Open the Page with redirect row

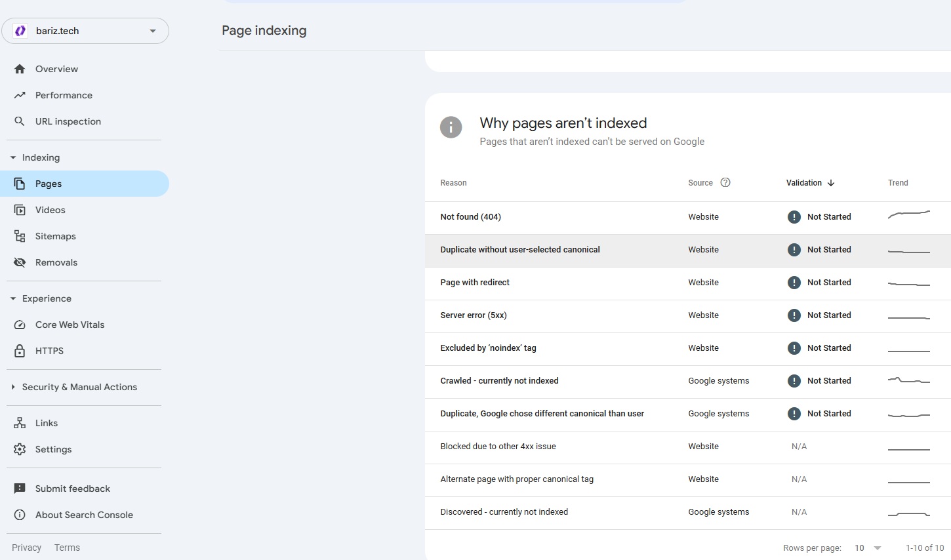click(688, 283)
